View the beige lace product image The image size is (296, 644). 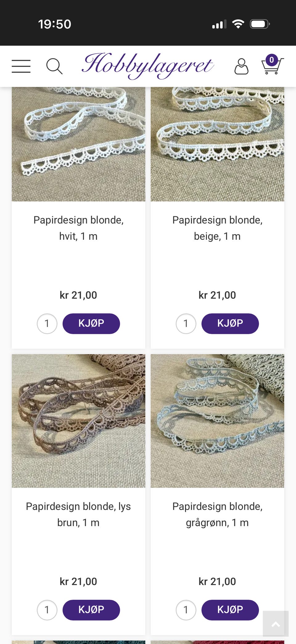[217, 144]
